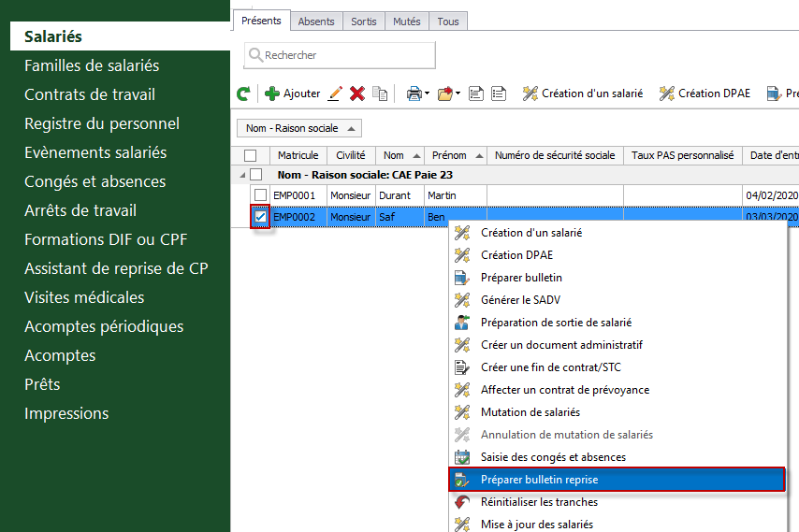Click the export folder icon
Screen dimensions: 799x532
(444, 93)
